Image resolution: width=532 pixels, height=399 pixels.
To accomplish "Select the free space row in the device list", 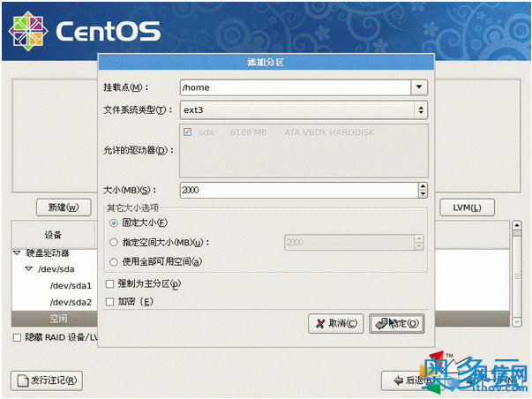I will 55,319.
